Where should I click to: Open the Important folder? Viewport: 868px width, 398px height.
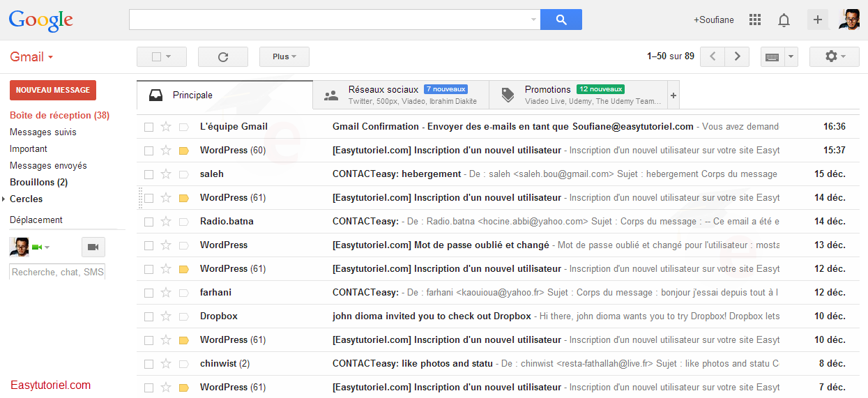pos(29,149)
